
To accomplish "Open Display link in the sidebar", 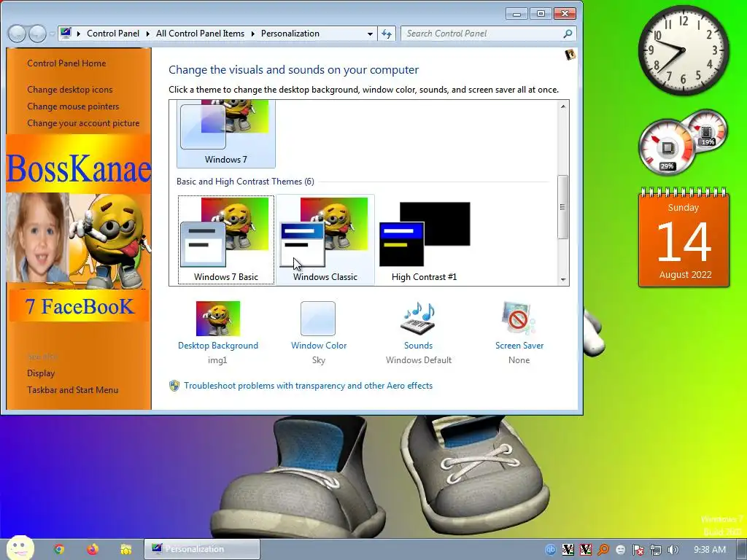I will [41, 373].
